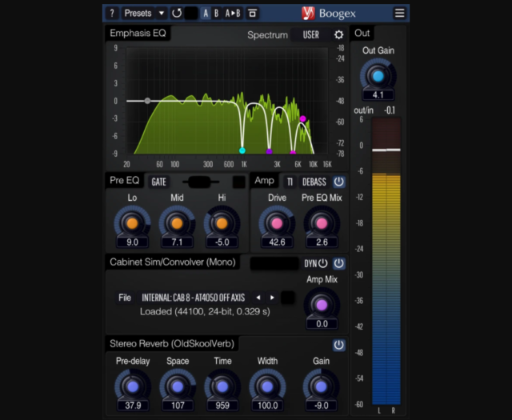This screenshot has width=512, height=420.
Task: Load the next cabinet impulse file
Action: [270, 298]
